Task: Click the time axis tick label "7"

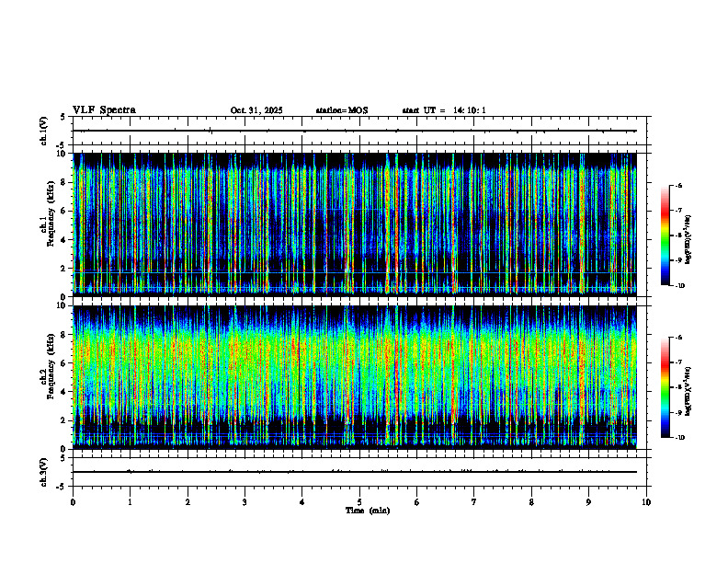Action: 474,502
